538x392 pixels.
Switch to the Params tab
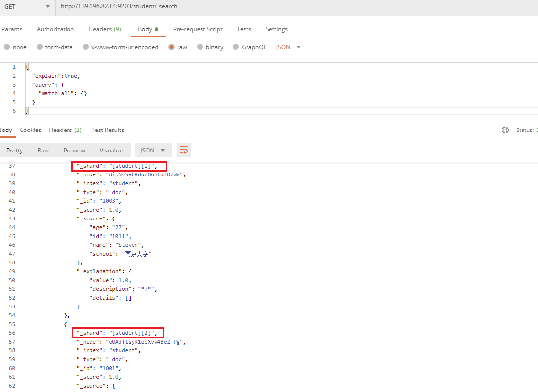point(12,29)
